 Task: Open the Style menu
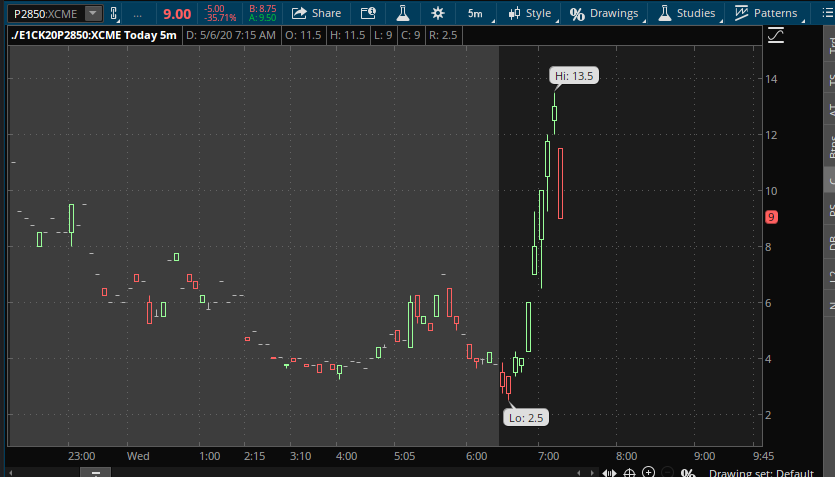(x=530, y=13)
